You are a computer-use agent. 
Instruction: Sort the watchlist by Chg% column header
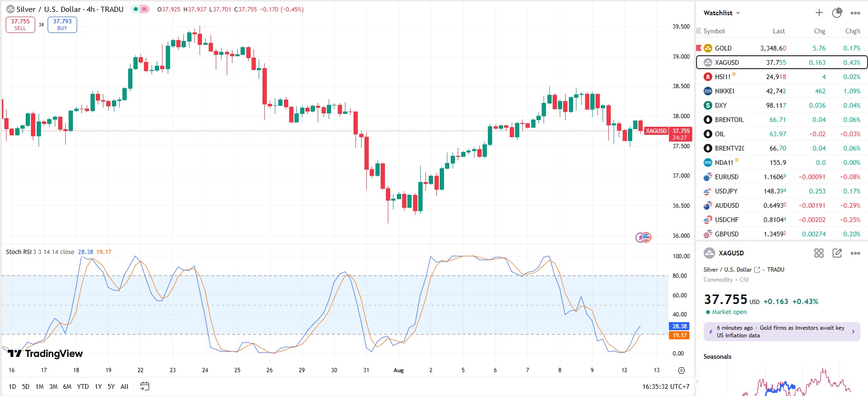click(852, 31)
